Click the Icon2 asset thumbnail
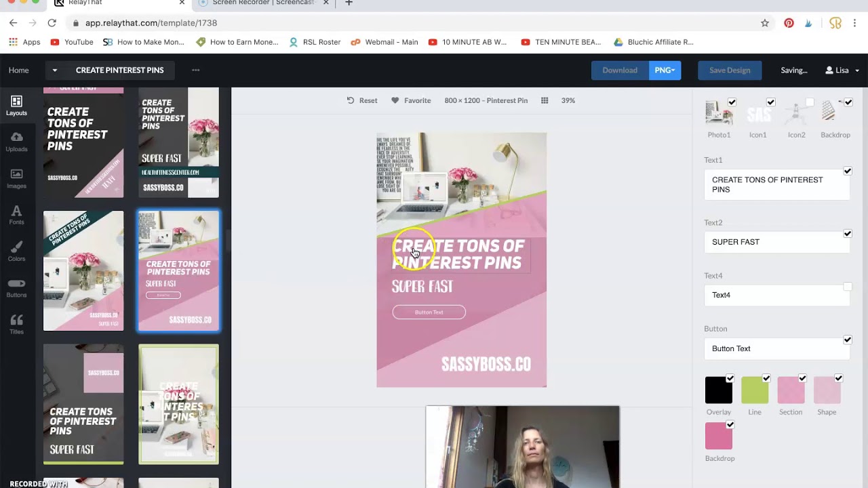Image resolution: width=868 pixels, height=488 pixels. pyautogui.click(x=797, y=113)
